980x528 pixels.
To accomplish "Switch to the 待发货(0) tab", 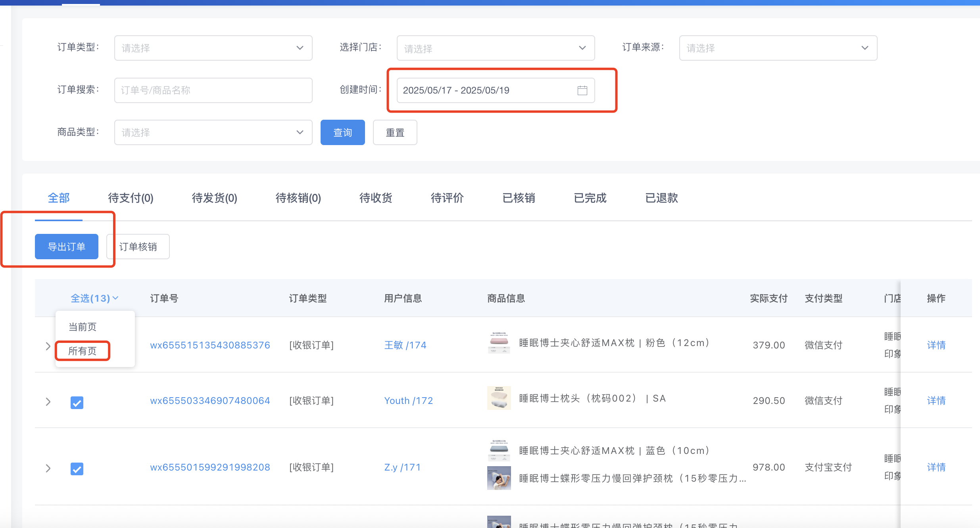I will coord(214,198).
